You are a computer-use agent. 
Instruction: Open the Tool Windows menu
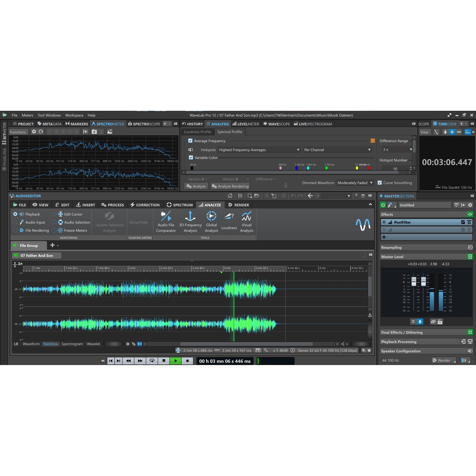pyautogui.click(x=49, y=115)
